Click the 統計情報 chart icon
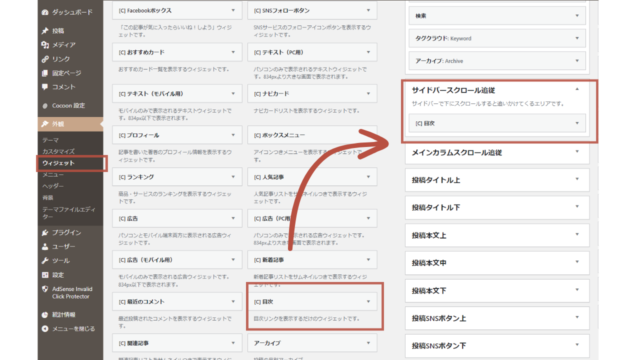 [45, 315]
